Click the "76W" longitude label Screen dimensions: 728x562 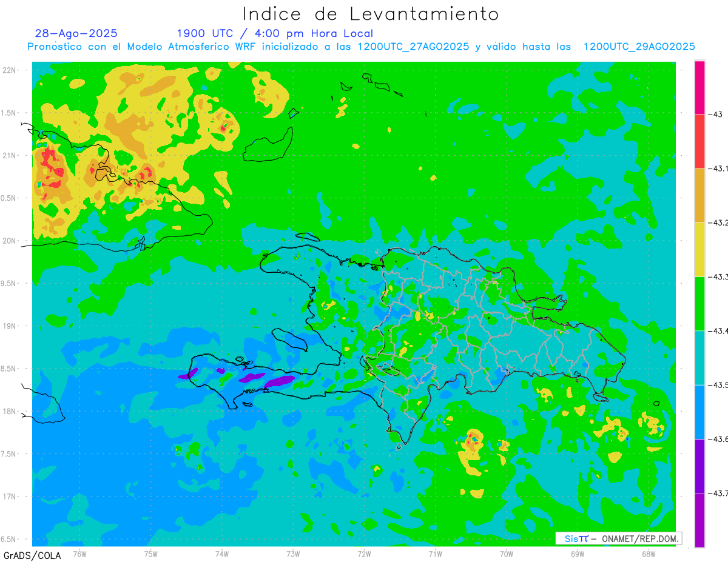coord(79,554)
